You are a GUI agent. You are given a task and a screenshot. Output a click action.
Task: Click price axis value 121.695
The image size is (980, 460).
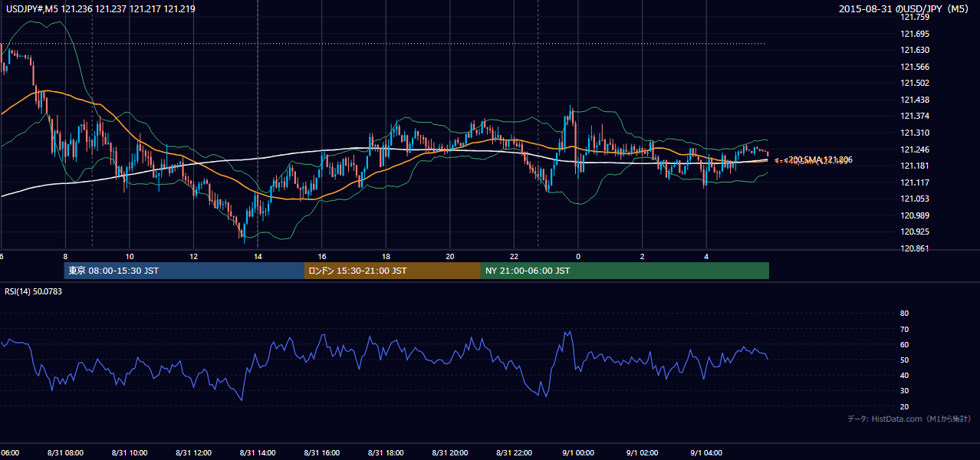tap(914, 34)
